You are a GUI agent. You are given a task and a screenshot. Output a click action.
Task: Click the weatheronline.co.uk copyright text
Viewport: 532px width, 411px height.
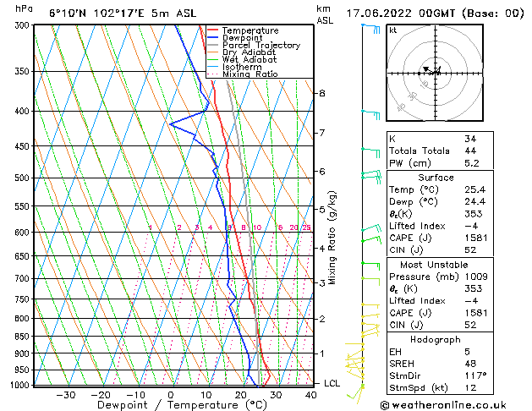tap(443, 405)
